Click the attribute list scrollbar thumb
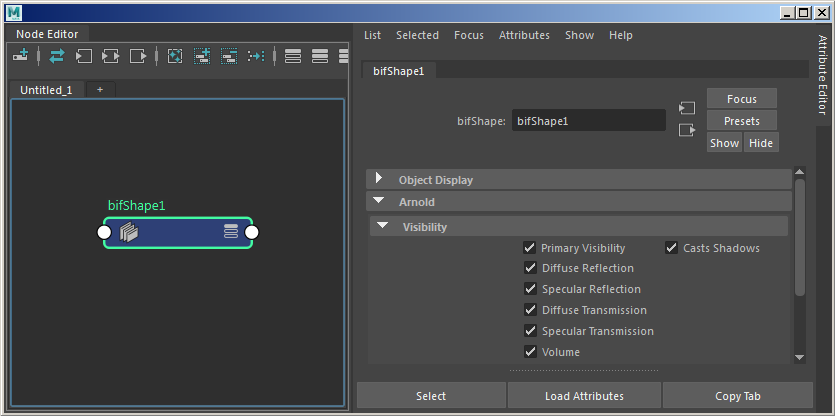Screen dimensions: 835x416 799,237
